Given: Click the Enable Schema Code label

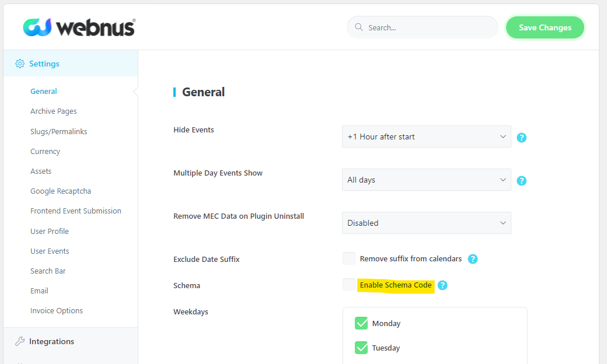Looking at the screenshot, I should click(396, 285).
